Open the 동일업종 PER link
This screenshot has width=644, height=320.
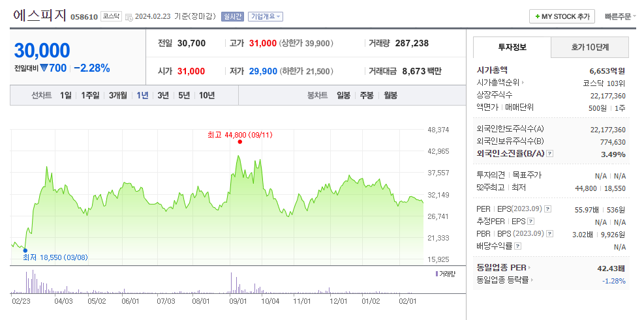click(x=502, y=268)
